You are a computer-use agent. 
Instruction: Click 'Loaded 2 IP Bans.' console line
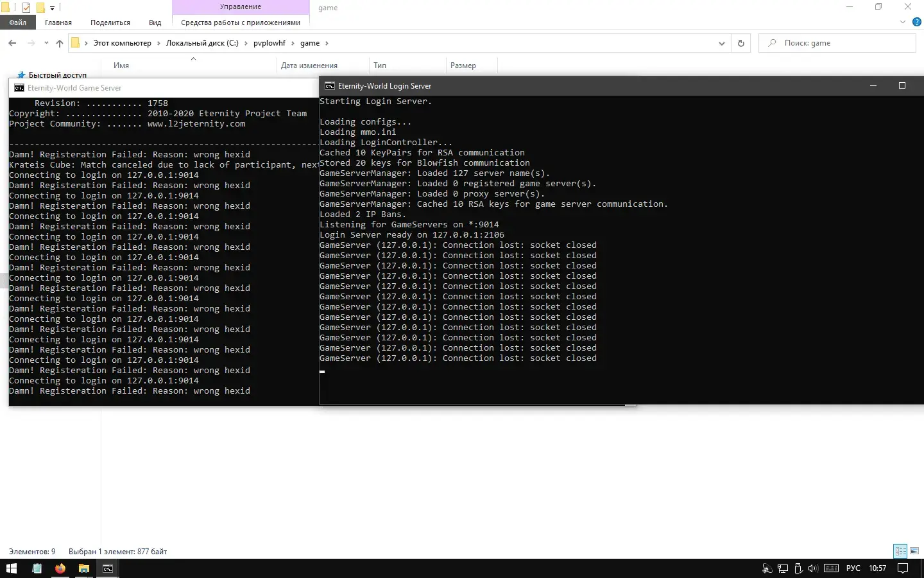[x=363, y=215]
